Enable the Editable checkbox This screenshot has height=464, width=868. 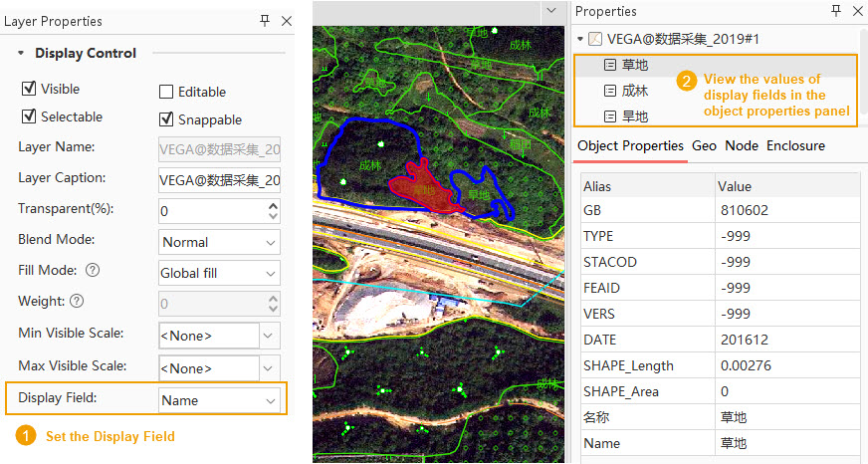click(166, 92)
